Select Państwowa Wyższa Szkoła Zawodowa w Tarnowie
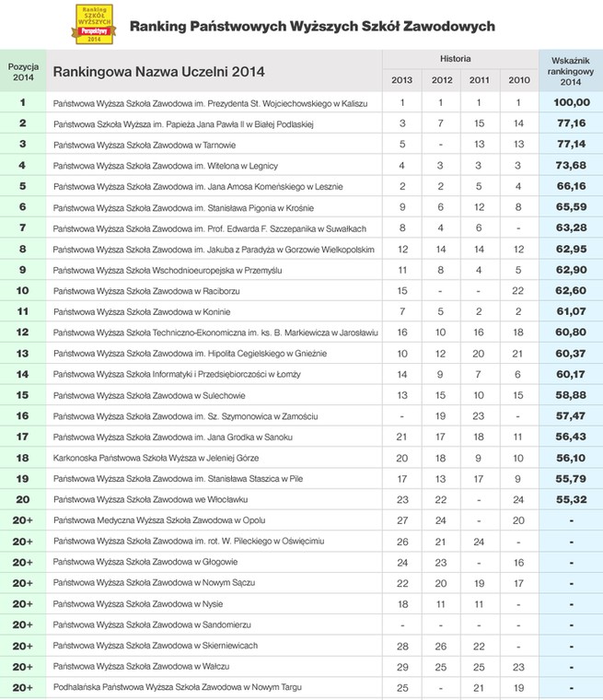This screenshot has width=603, height=700. click(x=145, y=146)
